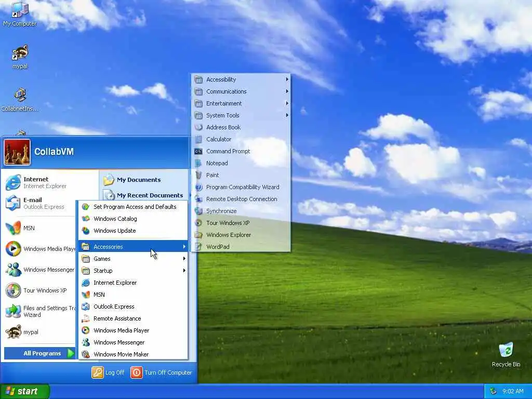Open E-mail Outlook Express pinned item

click(40, 203)
